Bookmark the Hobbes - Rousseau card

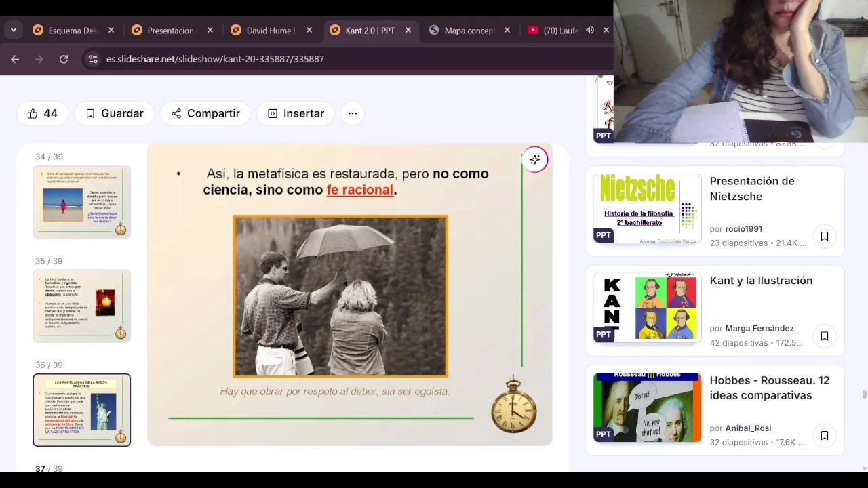tap(825, 436)
